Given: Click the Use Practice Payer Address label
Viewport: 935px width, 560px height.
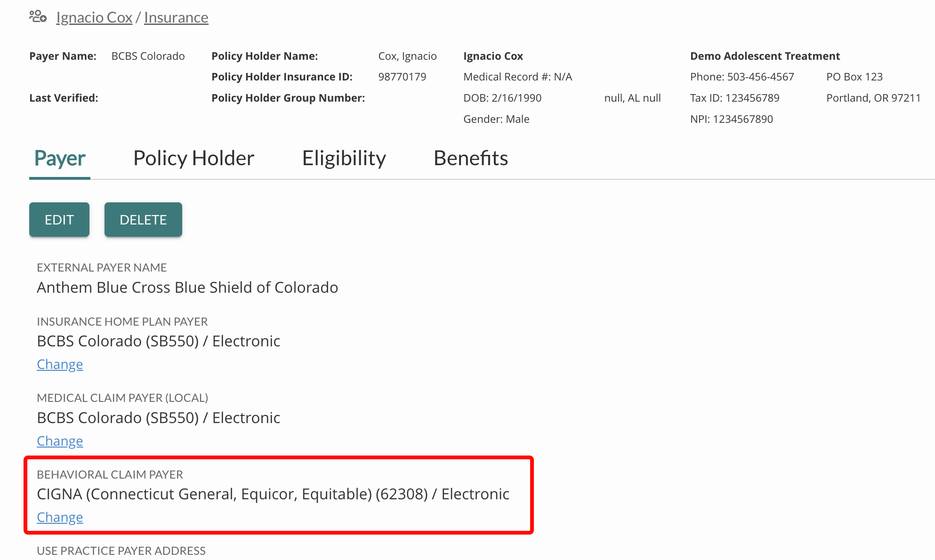Looking at the screenshot, I should coord(121,551).
